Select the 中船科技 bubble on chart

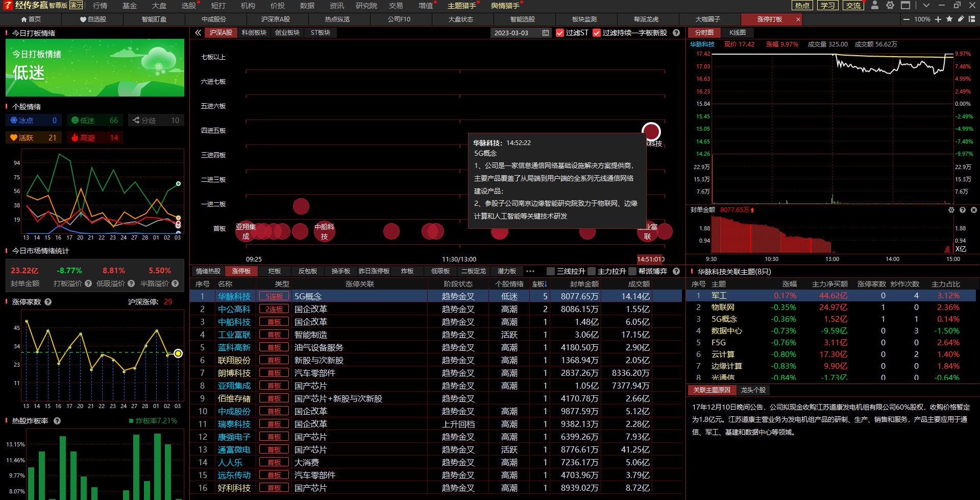point(324,231)
